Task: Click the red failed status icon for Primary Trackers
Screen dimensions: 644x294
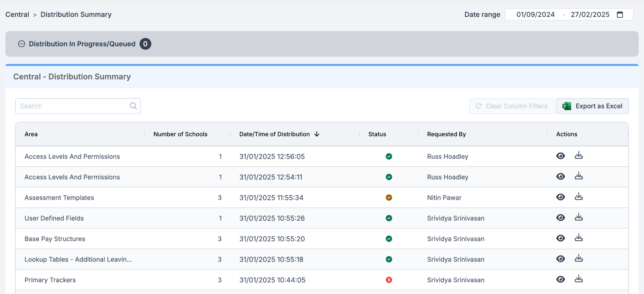Action: pyautogui.click(x=389, y=280)
